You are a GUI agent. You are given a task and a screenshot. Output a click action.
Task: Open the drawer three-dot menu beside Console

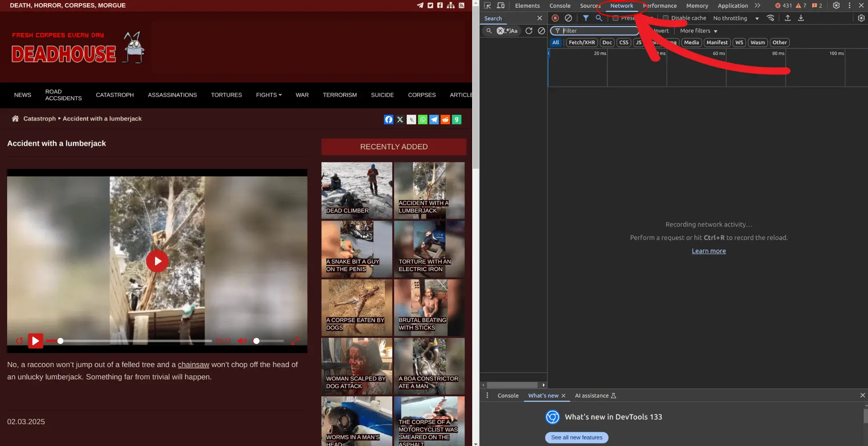click(487, 395)
